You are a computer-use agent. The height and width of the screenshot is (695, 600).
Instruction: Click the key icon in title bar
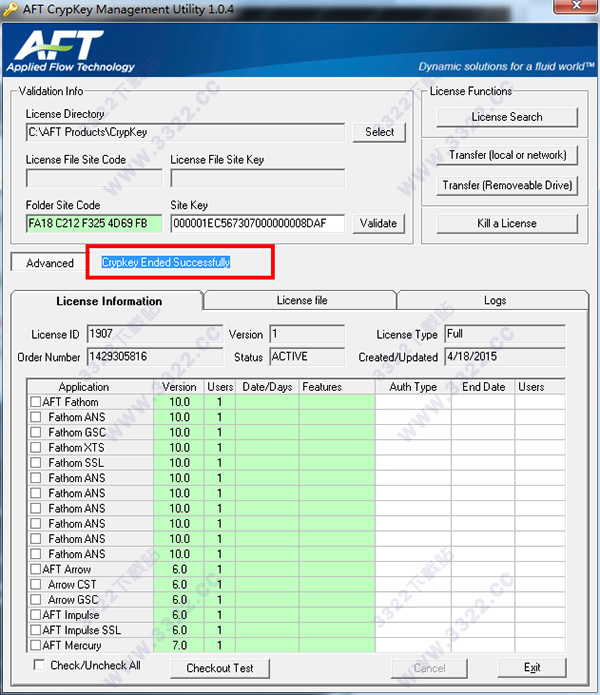10,8
